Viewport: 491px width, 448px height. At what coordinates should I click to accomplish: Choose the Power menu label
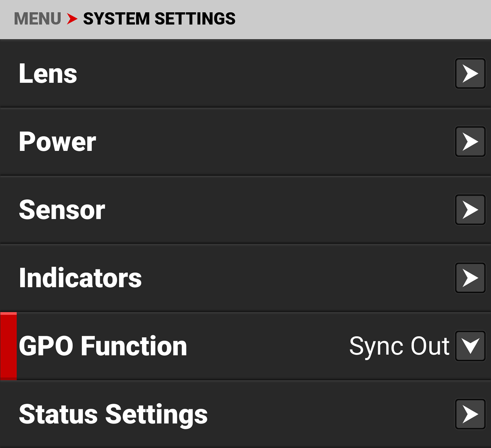pos(57,142)
